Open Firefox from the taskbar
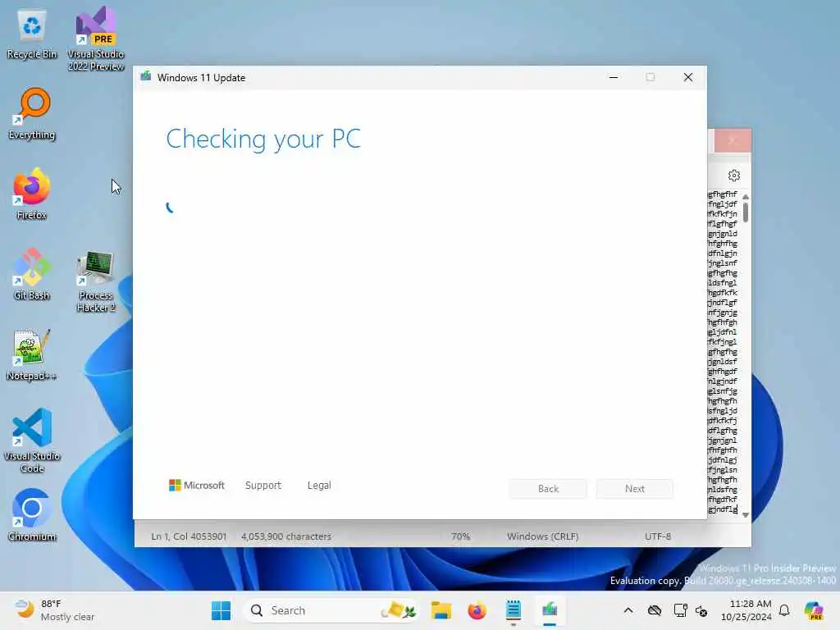The height and width of the screenshot is (630, 840). pos(477,610)
